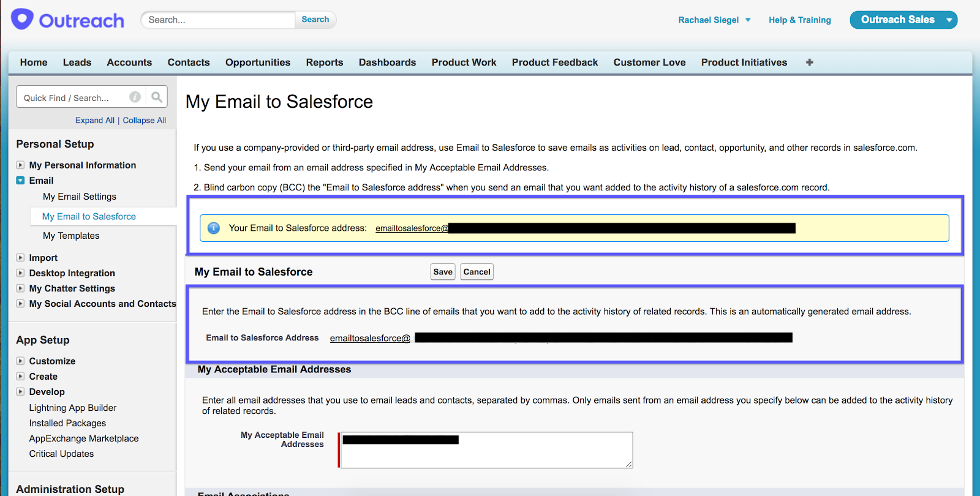Expand My Chatter Settings section
The width and height of the screenshot is (980, 496).
pos(20,288)
